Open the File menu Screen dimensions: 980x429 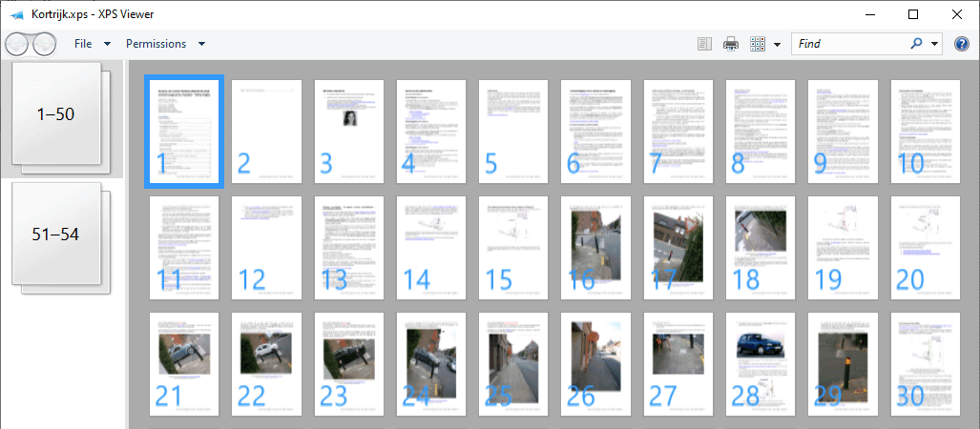click(83, 44)
